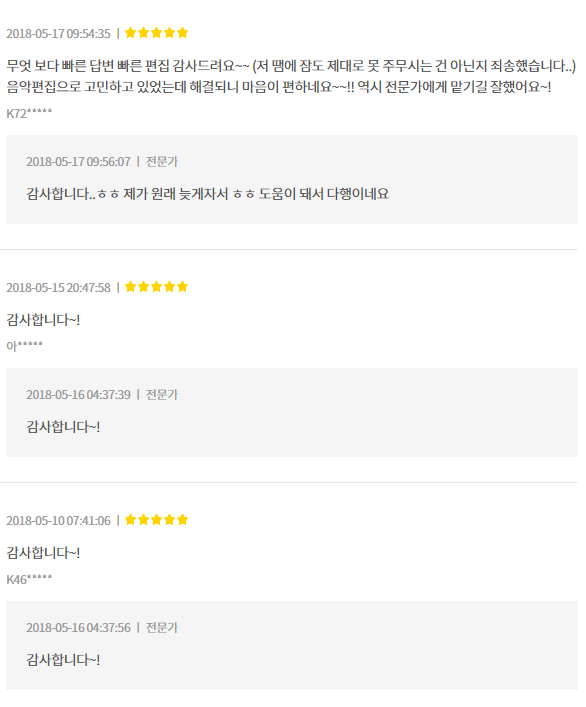Viewport: 586px width, 707px height.
Task: Click the fifth star of K46 review rating
Action: (183, 520)
